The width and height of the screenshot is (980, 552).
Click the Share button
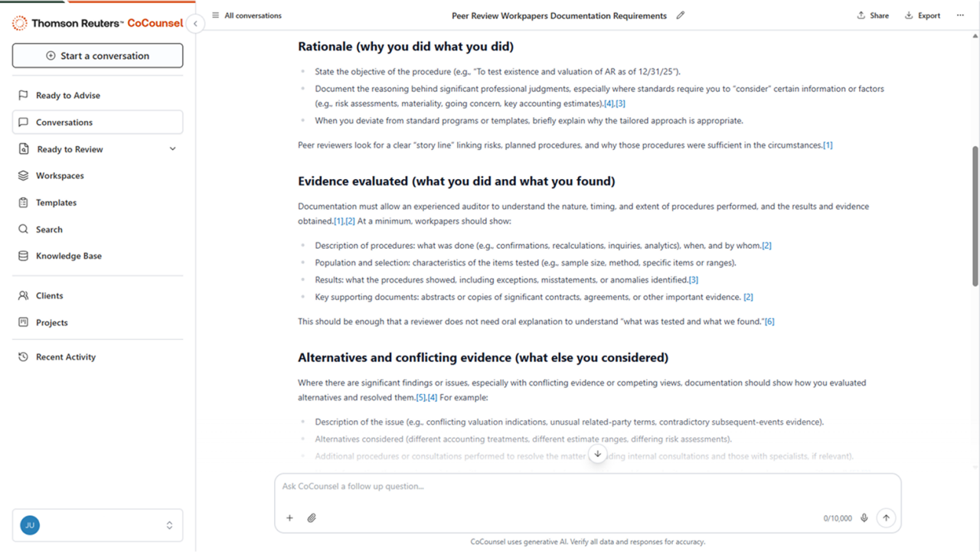click(x=873, y=15)
